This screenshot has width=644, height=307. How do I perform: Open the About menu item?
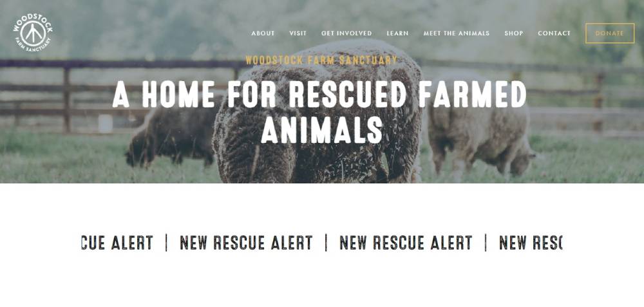pos(263,33)
